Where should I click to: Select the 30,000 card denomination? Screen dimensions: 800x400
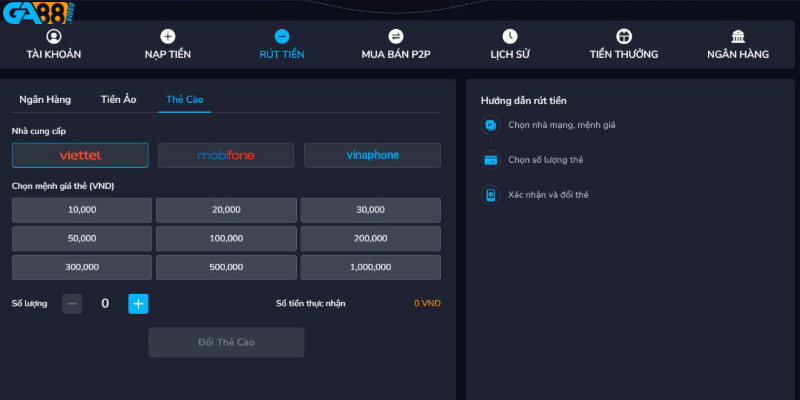[x=370, y=210]
